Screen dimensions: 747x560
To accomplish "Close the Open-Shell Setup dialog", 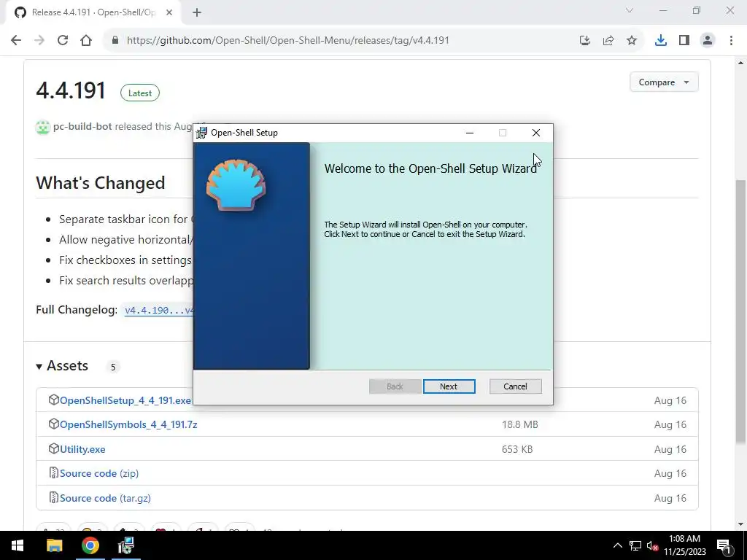I will (x=536, y=133).
